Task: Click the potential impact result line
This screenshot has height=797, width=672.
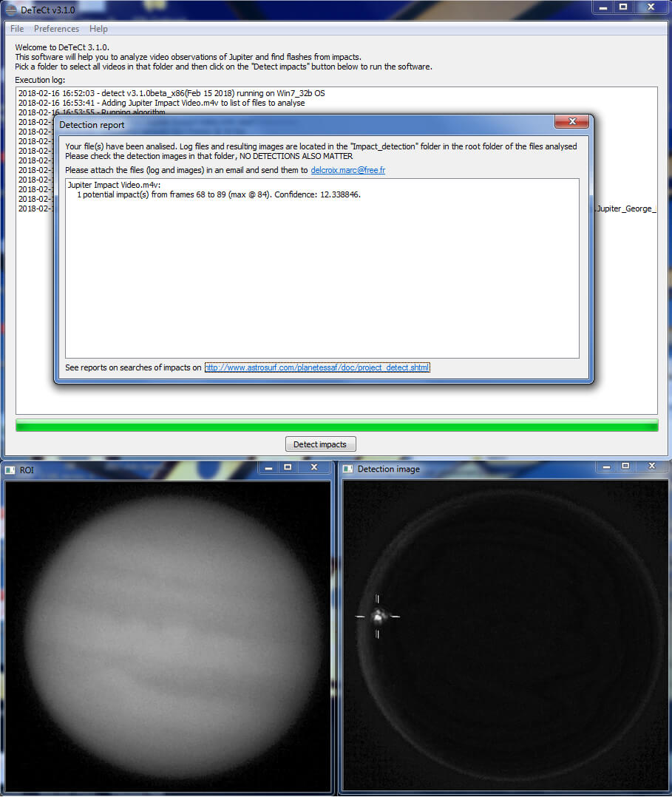Action: pyautogui.click(x=218, y=194)
